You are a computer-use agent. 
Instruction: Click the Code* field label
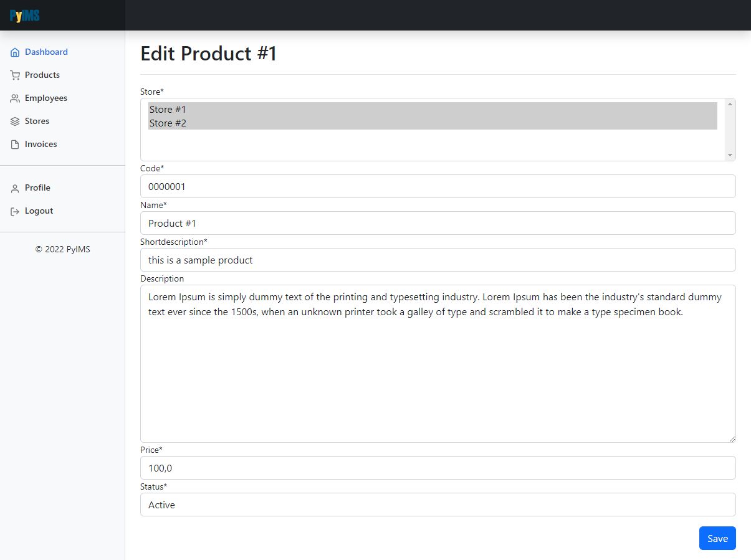point(152,168)
